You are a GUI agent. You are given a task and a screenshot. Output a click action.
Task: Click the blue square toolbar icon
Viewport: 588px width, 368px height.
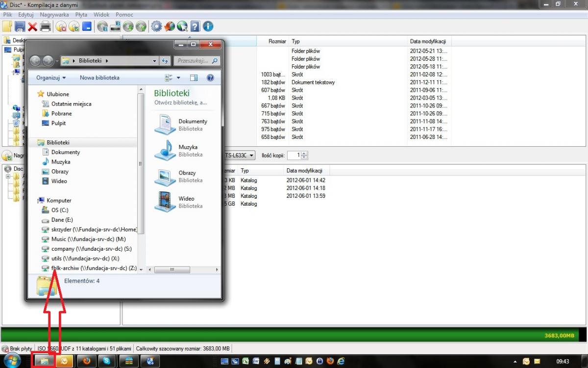pyautogui.click(x=87, y=26)
